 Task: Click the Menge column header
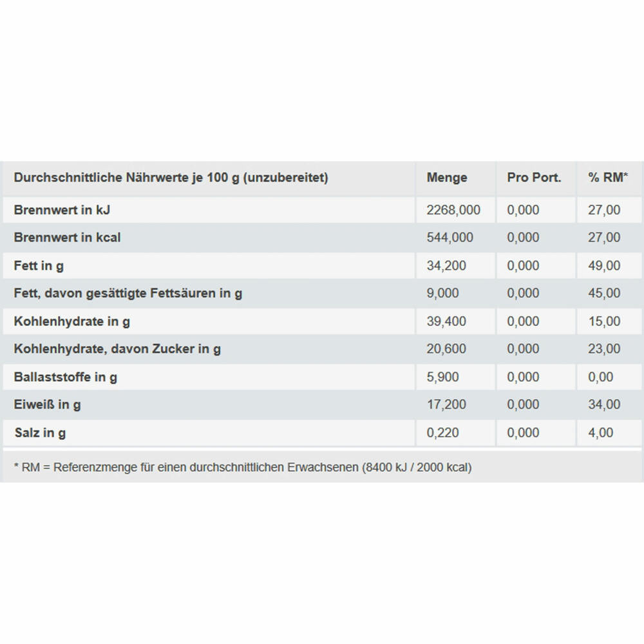pyautogui.click(x=447, y=178)
